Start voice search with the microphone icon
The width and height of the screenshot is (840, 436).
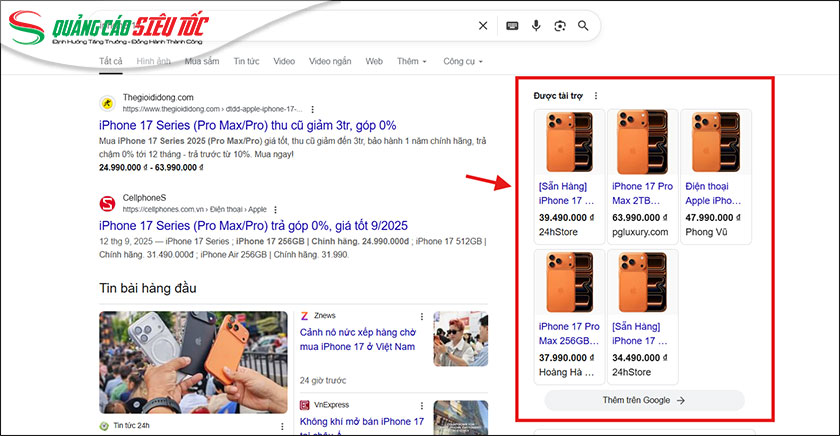(536, 26)
